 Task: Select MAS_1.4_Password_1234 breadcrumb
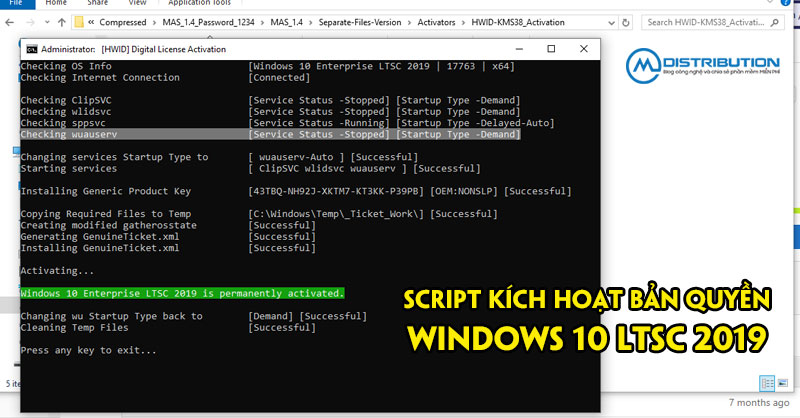(x=208, y=22)
